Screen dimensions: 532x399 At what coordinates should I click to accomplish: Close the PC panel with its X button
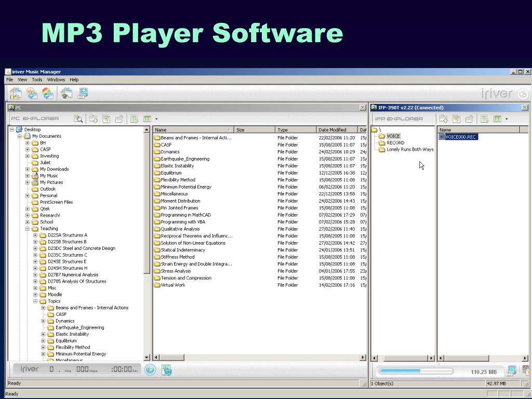coord(363,108)
